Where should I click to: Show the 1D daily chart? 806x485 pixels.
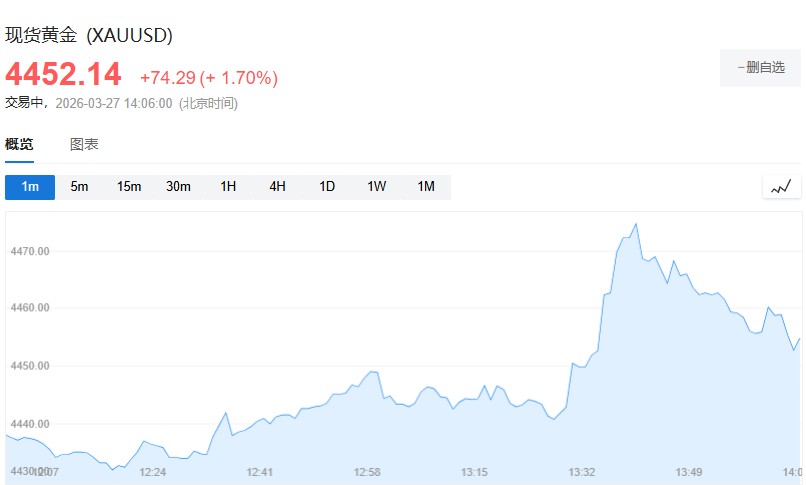[327, 187]
